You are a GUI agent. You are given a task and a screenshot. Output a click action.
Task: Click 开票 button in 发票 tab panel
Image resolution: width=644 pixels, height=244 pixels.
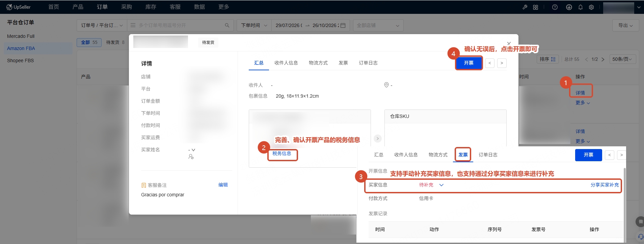[x=589, y=155]
